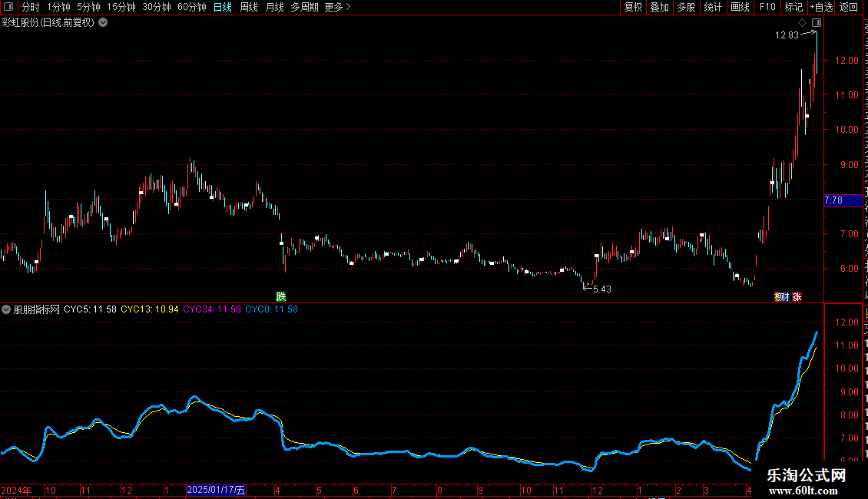This screenshot has width=868, height=499.
Task: Click 返回 to go back
Action: pos(849,7)
